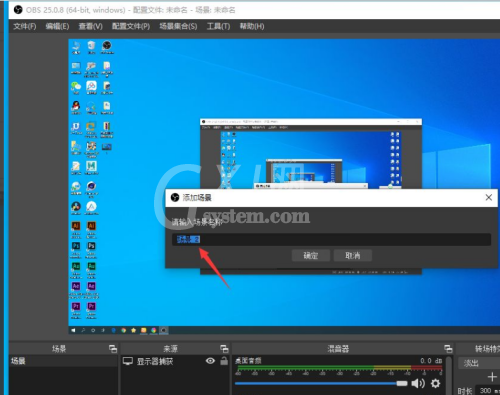Confirm with the 确定 button

point(311,256)
